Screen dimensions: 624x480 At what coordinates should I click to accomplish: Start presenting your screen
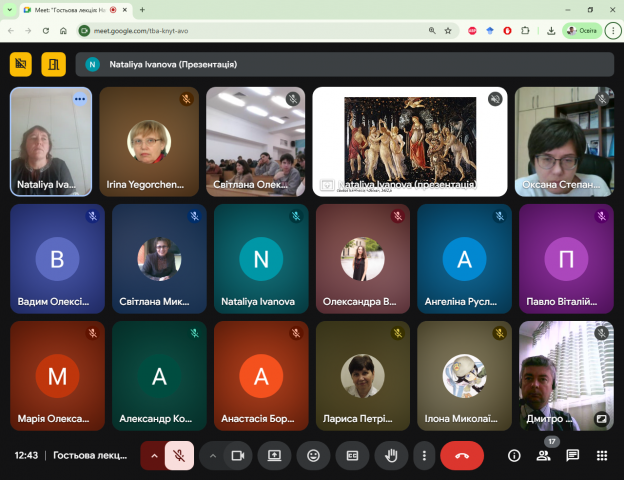point(274,455)
